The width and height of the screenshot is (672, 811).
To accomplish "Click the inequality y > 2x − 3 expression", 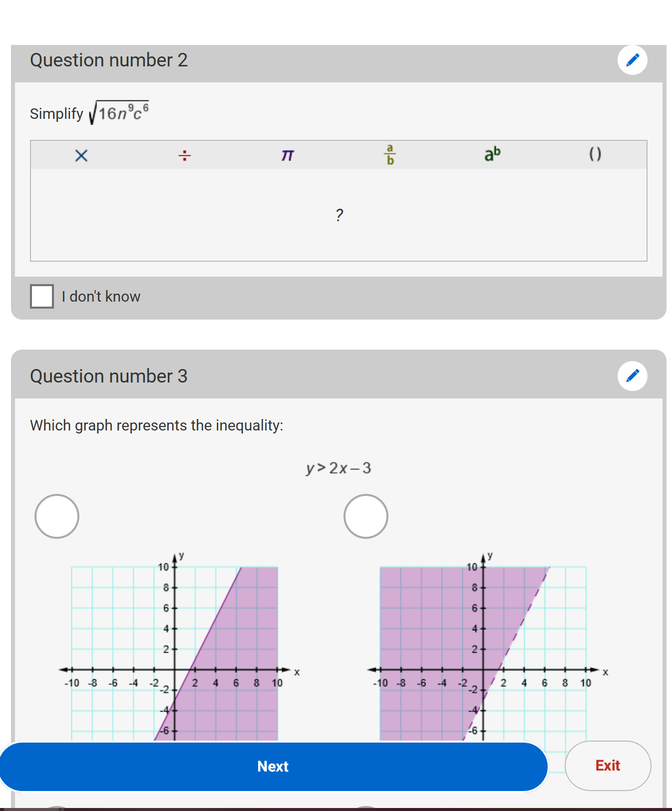I will click(x=338, y=468).
